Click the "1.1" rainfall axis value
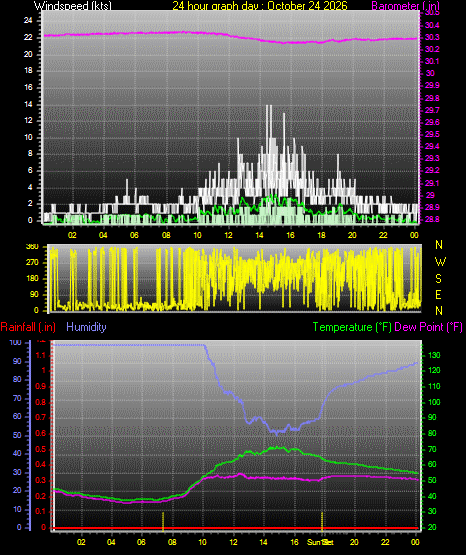 pyautogui.click(x=41, y=355)
